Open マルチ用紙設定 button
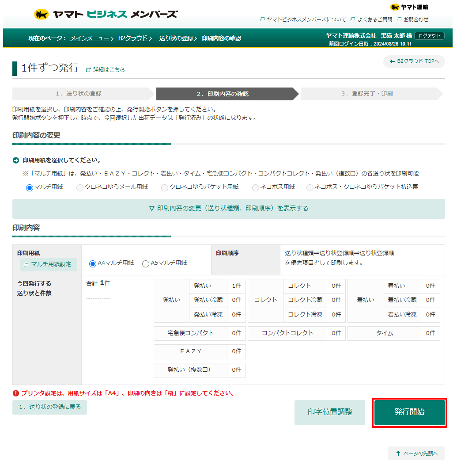Viewport: 476px width, 465px height. [48, 264]
